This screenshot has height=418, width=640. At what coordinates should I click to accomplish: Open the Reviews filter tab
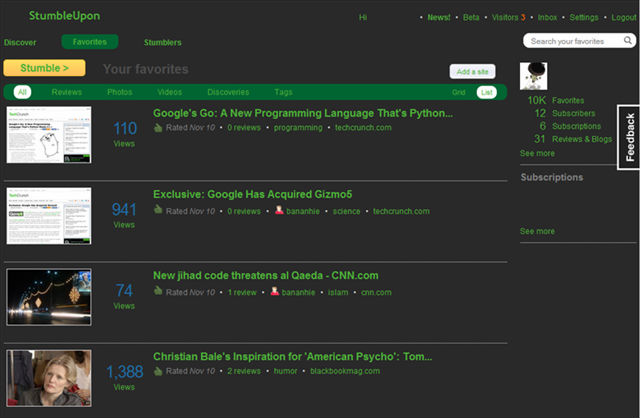click(67, 92)
